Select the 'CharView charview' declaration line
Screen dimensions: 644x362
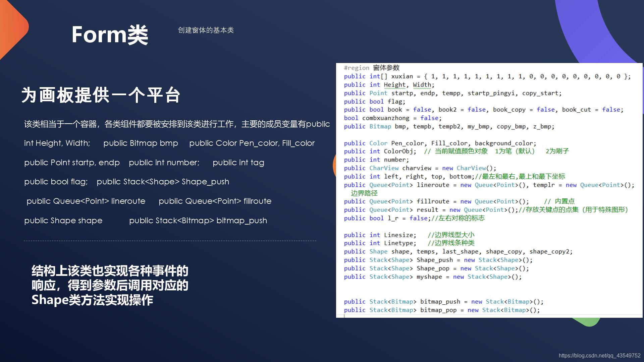pos(420,168)
